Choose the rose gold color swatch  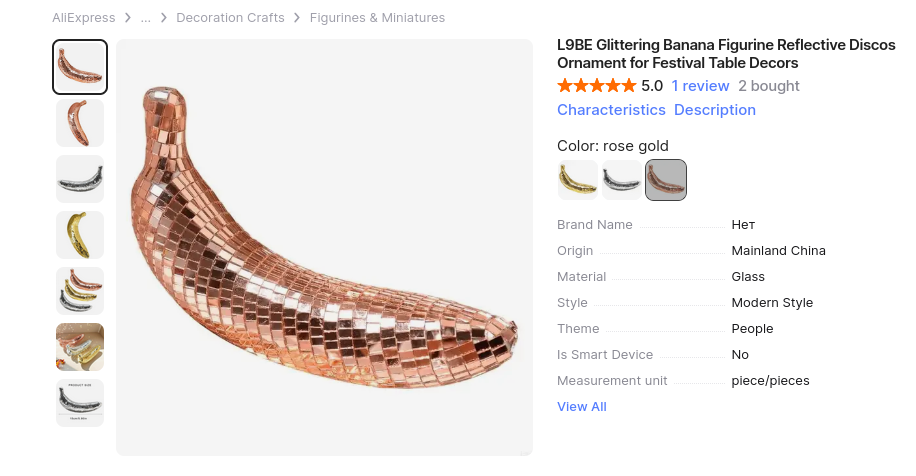(666, 180)
